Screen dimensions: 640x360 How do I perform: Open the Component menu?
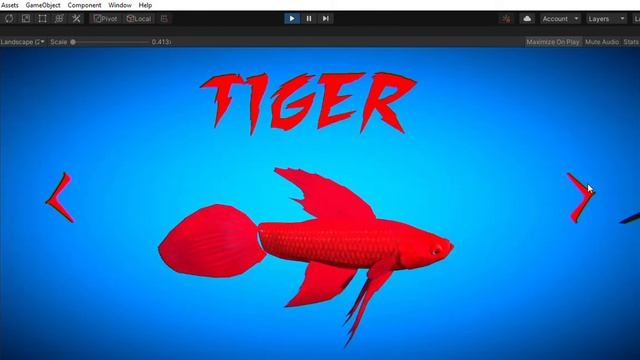click(x=84, y=5)
